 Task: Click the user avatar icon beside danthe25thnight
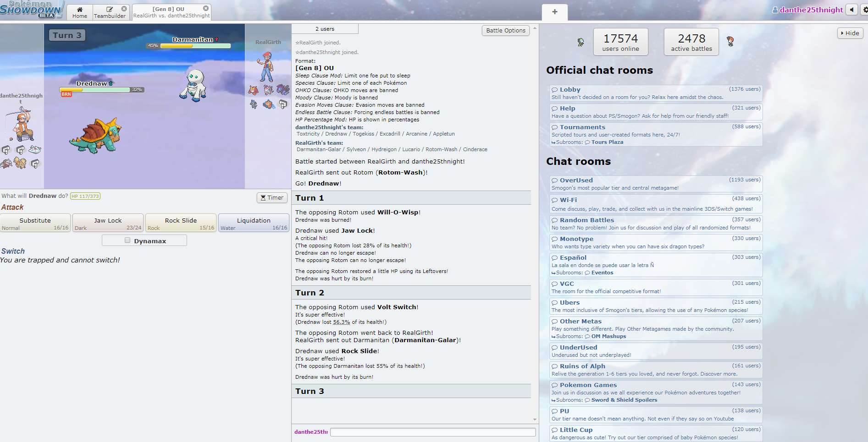click(775, 10)
